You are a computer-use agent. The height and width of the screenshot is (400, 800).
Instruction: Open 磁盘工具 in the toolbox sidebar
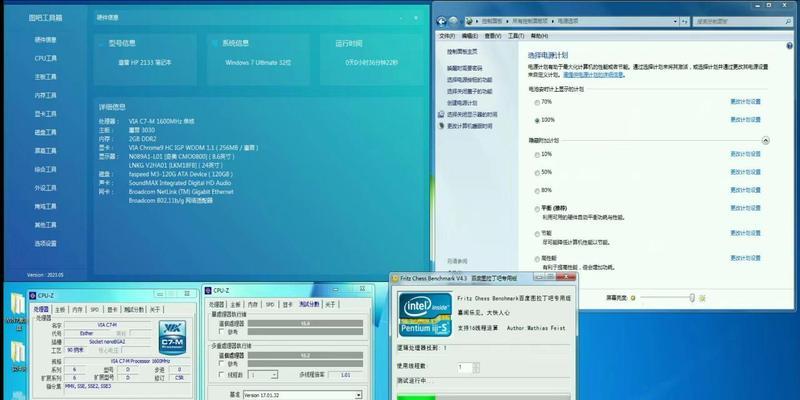point(45,132)
